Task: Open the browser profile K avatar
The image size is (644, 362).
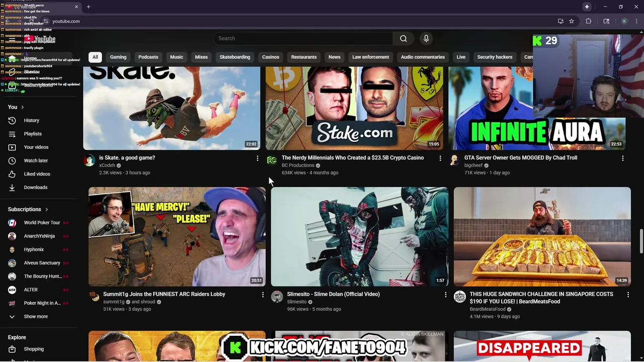Action: 624,21
